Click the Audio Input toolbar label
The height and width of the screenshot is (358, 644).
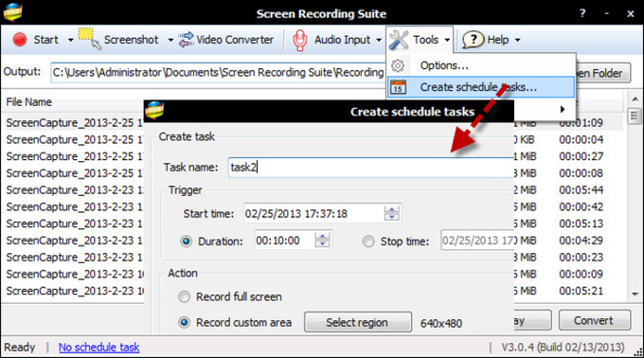coord(342,40)
